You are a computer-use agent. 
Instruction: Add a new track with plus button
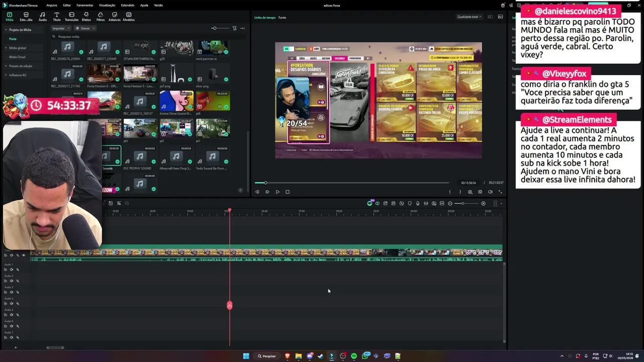click(15, 347)
